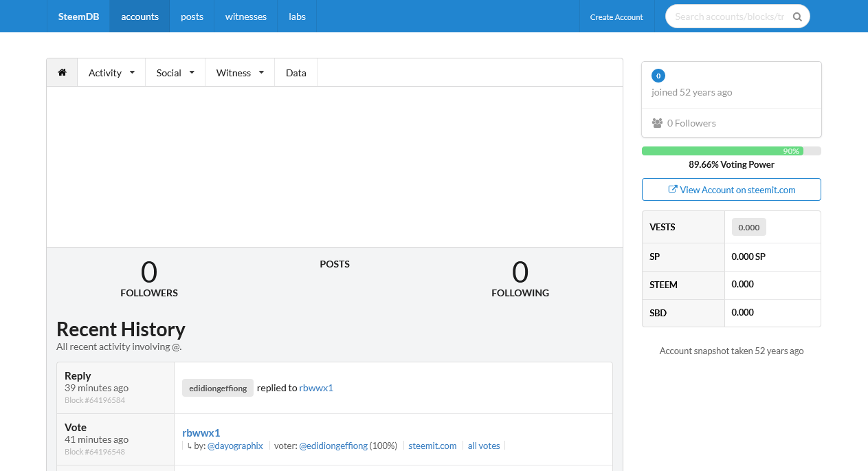Screen dimensions: 868x471
Task: Click View Account on steemit.com button
Action: click(x=731, y=190)
